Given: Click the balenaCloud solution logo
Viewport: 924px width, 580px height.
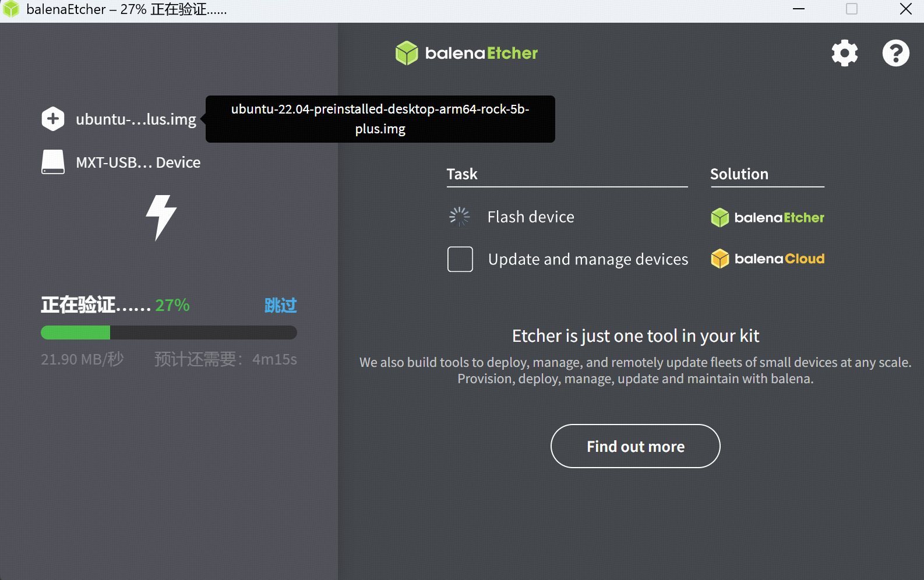Looking at the screenshot, I should (767, 259).
